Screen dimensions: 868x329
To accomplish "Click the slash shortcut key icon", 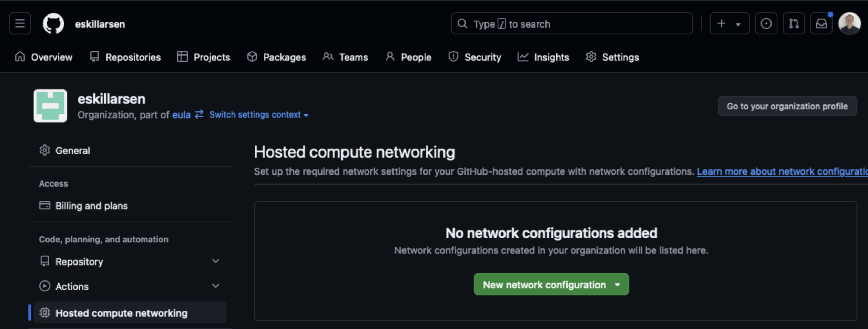I will pyautogui.click(x=502, y=24).
